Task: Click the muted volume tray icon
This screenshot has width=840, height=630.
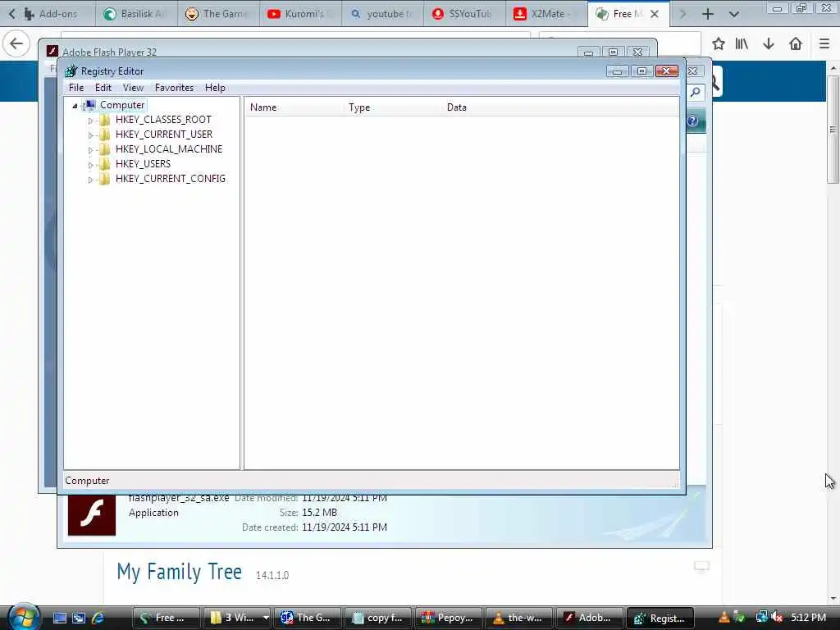Action: tap(778, 617)
